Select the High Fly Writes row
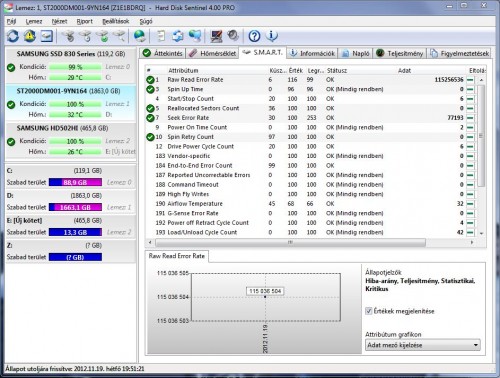The image size is (500, 378). click(x=310, y=194)
